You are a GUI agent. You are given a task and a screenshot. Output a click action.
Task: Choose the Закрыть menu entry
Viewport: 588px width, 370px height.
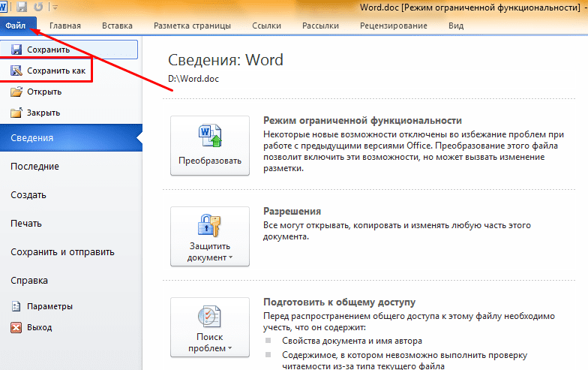[x=43, y=113]
